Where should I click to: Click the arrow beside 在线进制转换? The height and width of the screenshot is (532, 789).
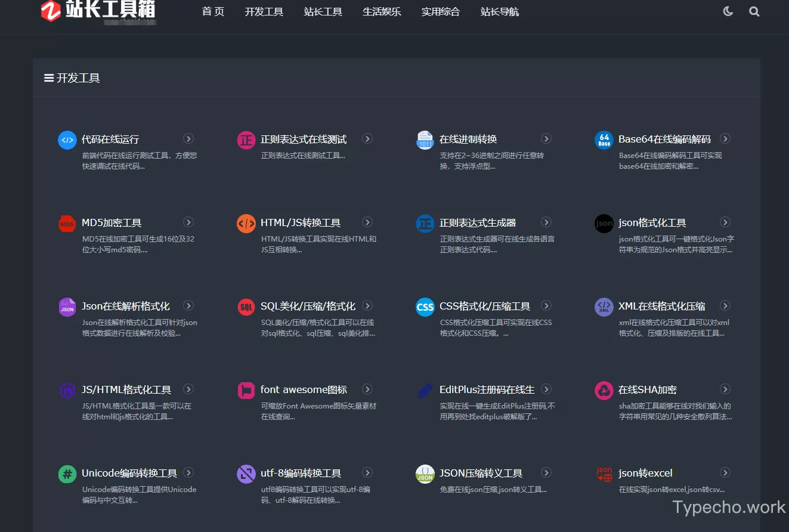point(546,139)
